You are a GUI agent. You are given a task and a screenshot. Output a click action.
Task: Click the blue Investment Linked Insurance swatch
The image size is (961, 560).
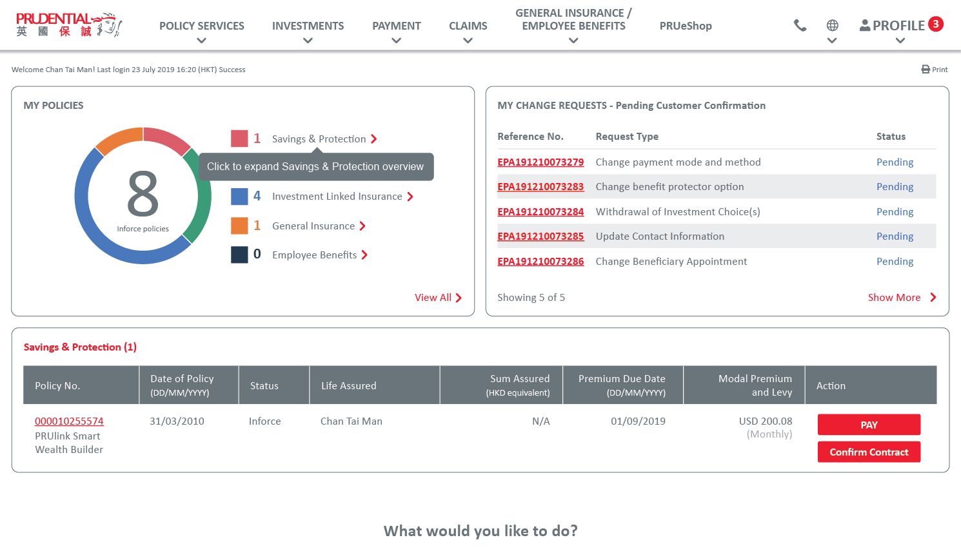click(239, 197)
